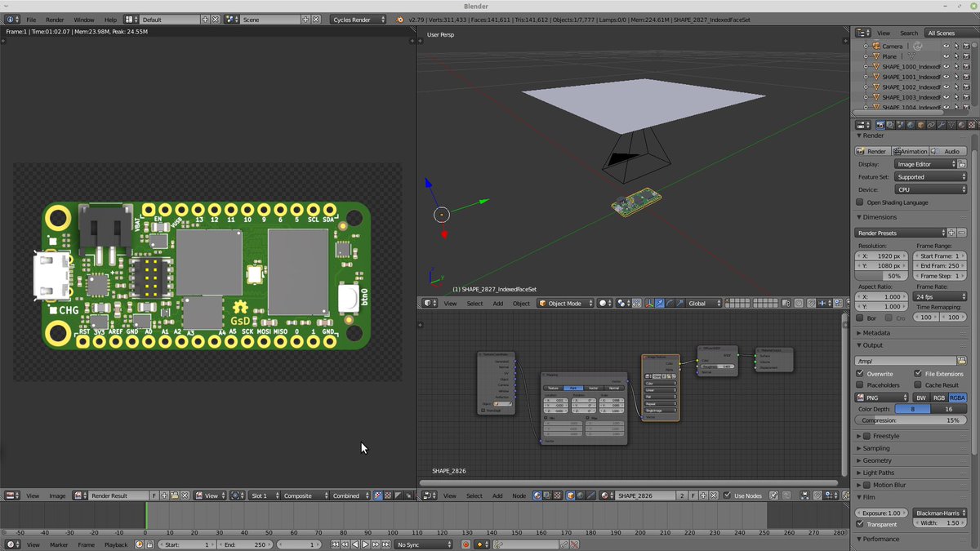Toggle the Transparent film checkbox
This screenshot has width=980, height=551.
point(860,524)
